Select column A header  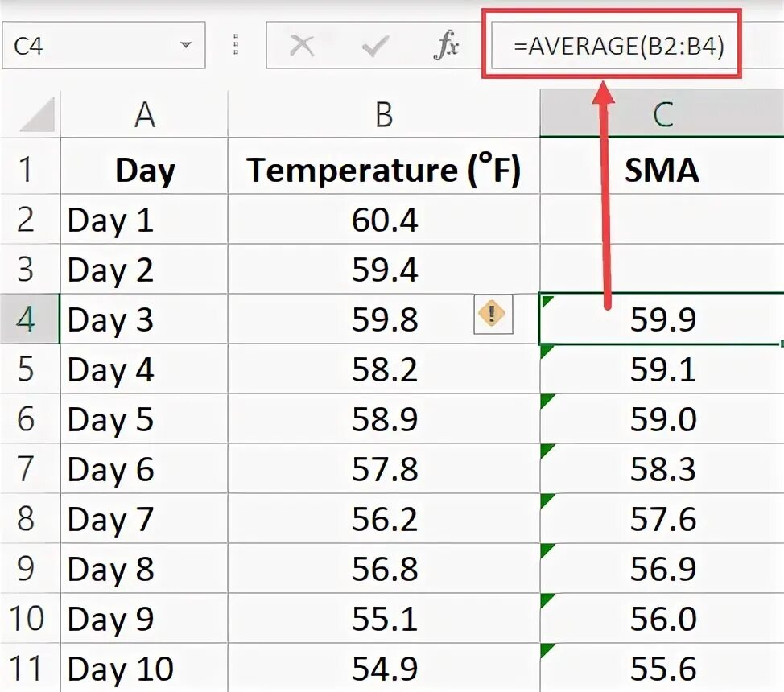pyautogui.click(x=144, y=116)
